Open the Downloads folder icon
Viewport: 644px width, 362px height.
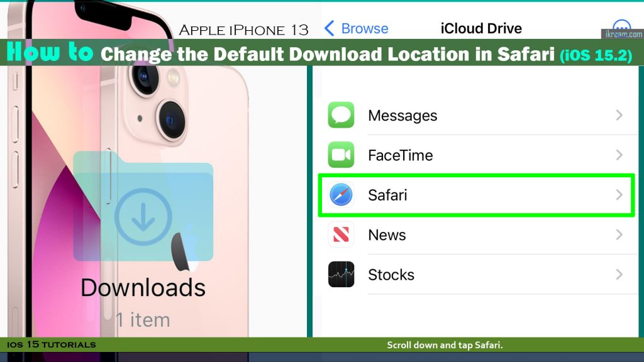click(x=143, y=206)
